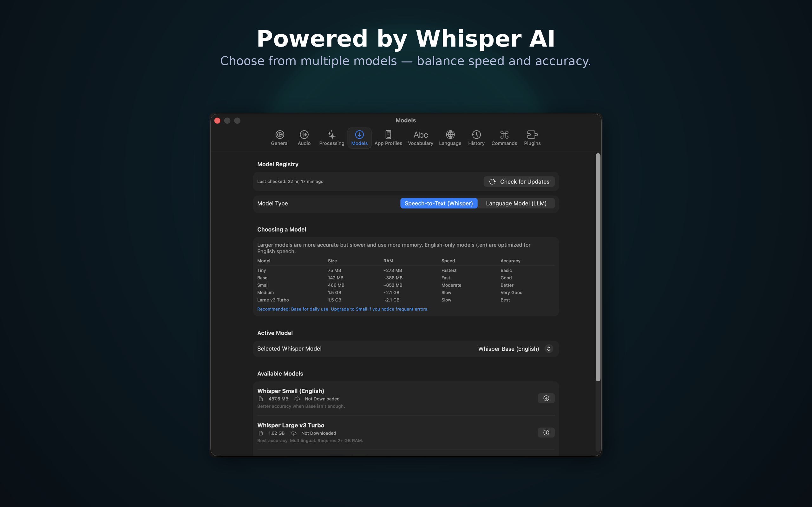Download Whisper Small (English) model
This screenshot has width=812, height=507.
coord(546,398)
